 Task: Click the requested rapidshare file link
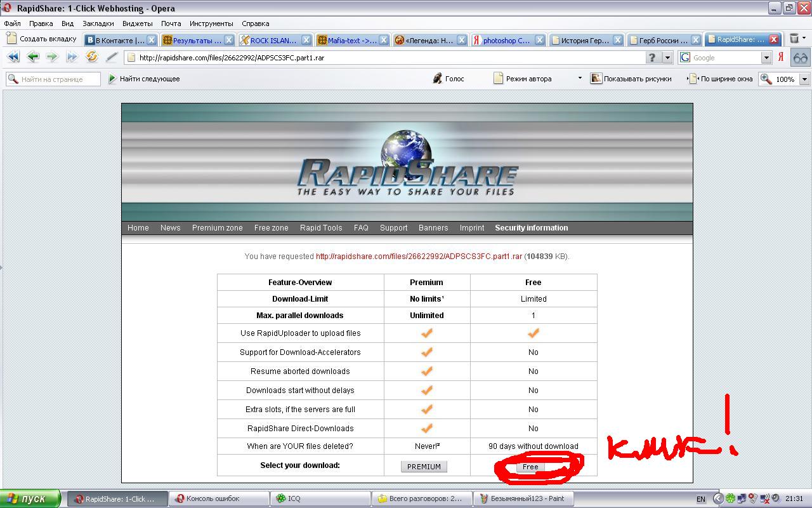pyautogui.click(x=419, y=257)
